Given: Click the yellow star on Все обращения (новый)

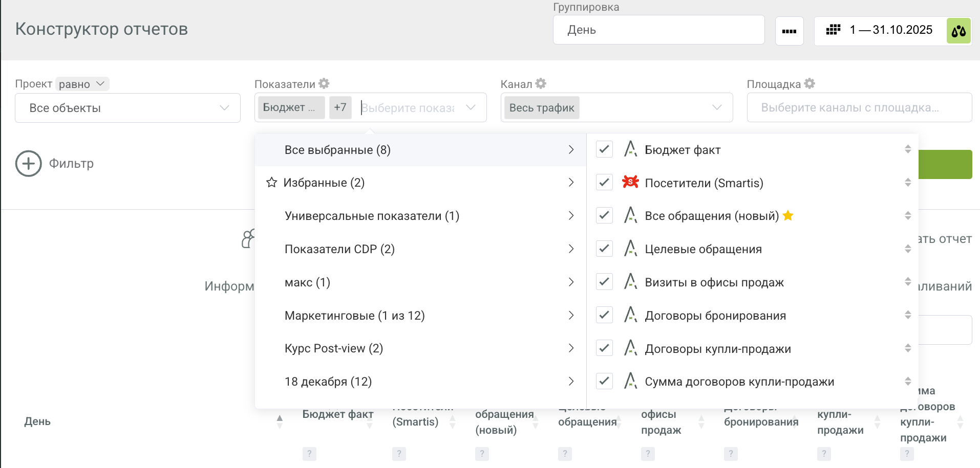Looking at the screenshot, I should pos(788,215).
